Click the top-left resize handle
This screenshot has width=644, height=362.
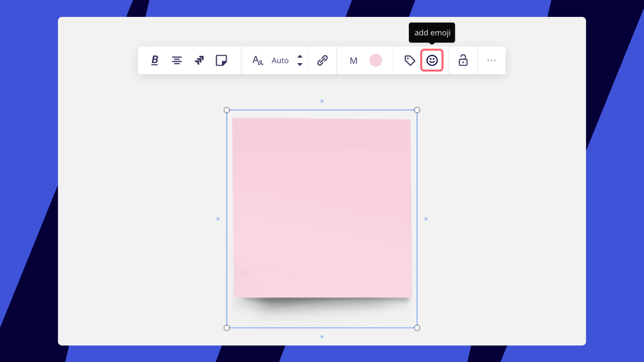click(x=227, y=110)
